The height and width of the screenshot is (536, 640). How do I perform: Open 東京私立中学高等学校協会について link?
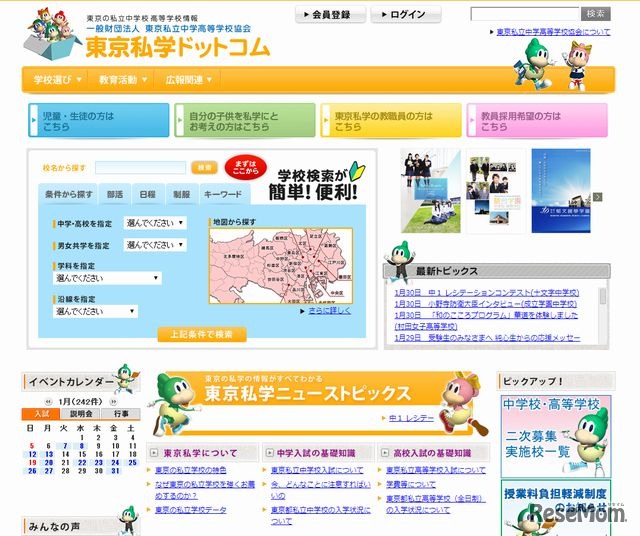[553, 32]
